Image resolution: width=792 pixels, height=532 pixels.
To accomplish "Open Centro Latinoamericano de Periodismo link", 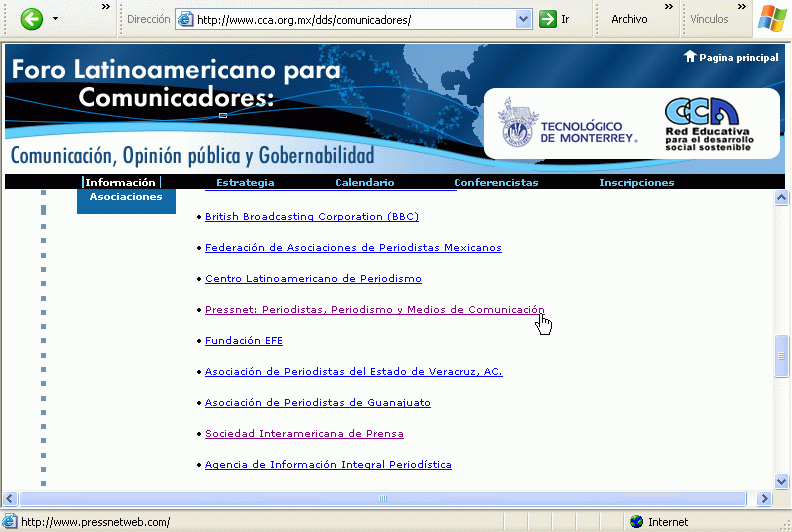I will click(313, 278).
